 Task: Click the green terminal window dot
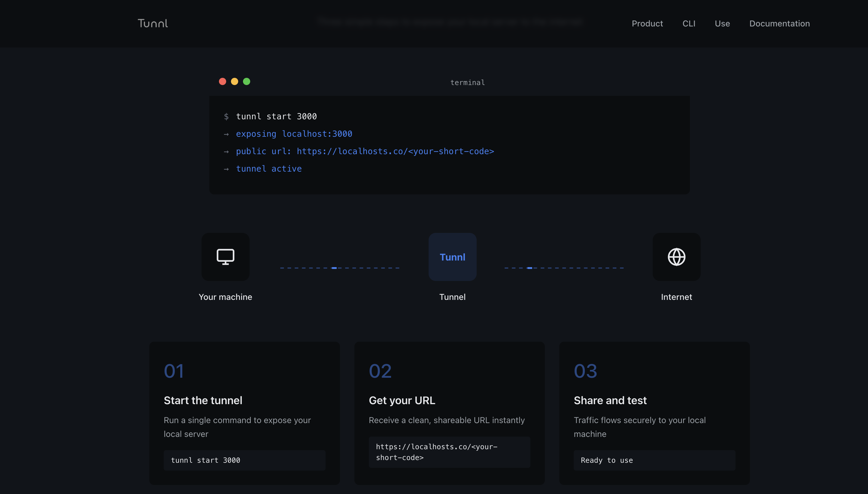click(x=247, y=81)
